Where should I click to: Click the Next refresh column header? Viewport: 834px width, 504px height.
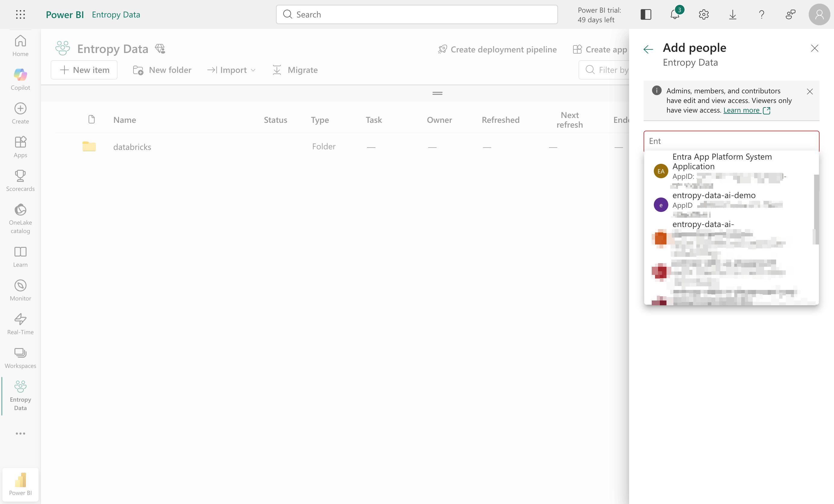point(569,120)
